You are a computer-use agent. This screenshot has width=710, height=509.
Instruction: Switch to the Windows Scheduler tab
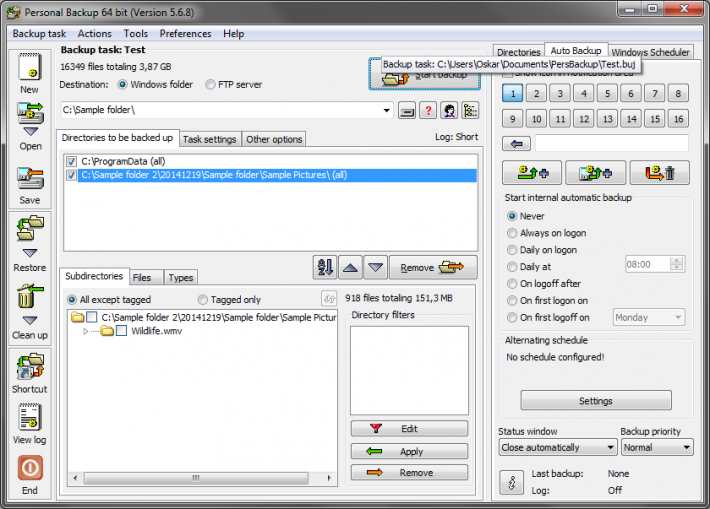tap(650, 52)
